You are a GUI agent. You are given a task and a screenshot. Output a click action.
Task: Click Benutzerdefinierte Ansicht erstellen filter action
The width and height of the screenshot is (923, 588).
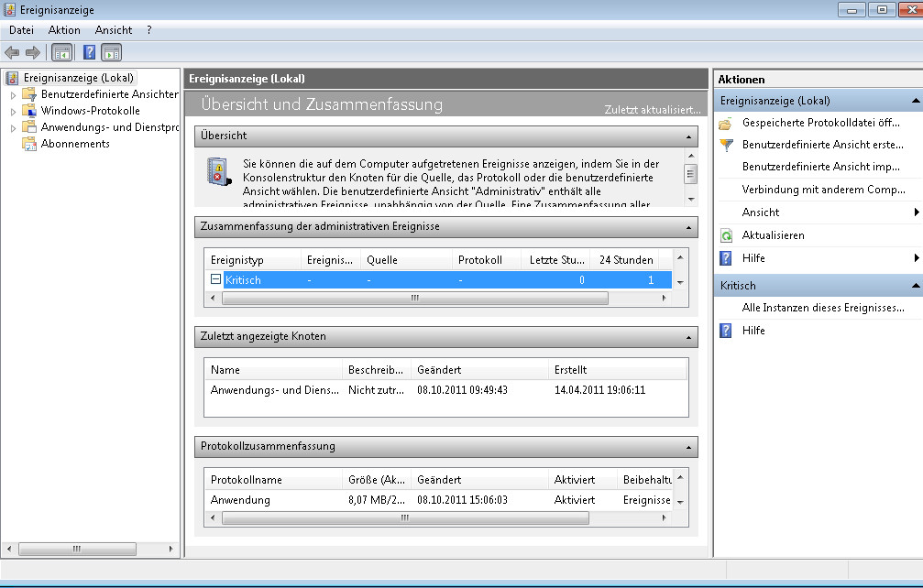tap(820, 145)
